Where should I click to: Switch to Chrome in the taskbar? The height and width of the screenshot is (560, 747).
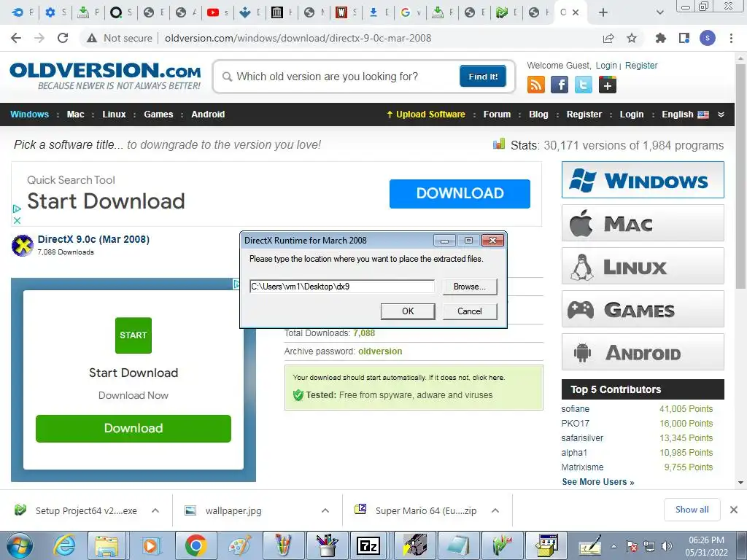(x=196, y=545)
